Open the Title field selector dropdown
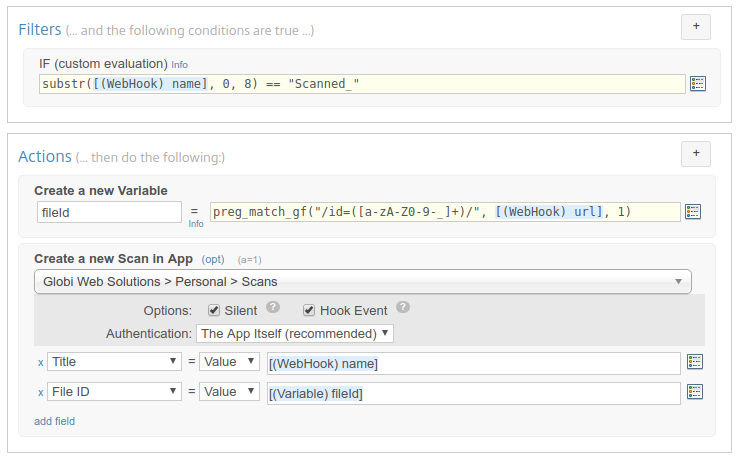The width and height of the screenshot is (740, 460). point(114,362)
